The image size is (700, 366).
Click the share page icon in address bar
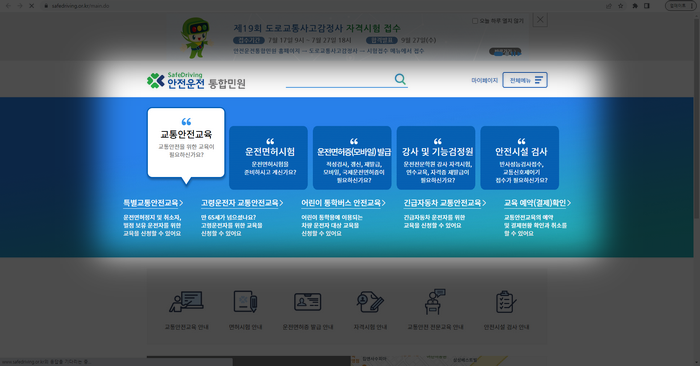pyautogui.click(x=608, y=6)
